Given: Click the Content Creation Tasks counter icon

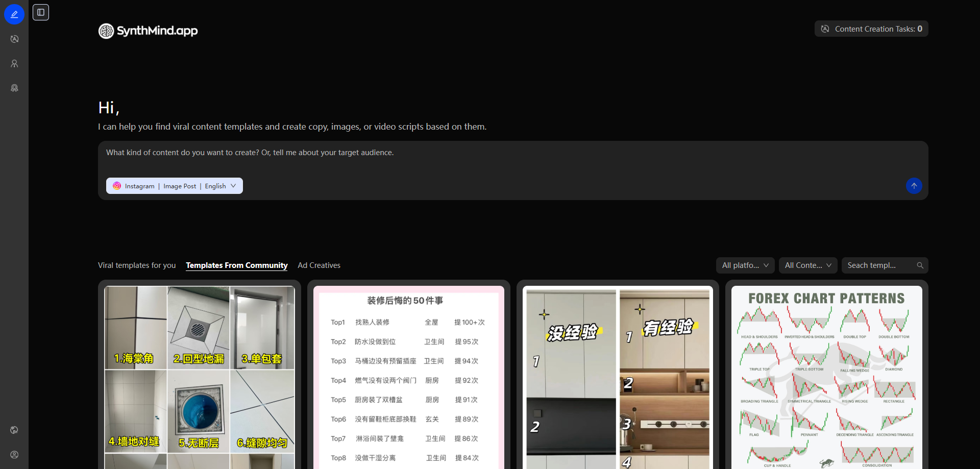Looking at the screenshot, I should click(x=825, y=29).
